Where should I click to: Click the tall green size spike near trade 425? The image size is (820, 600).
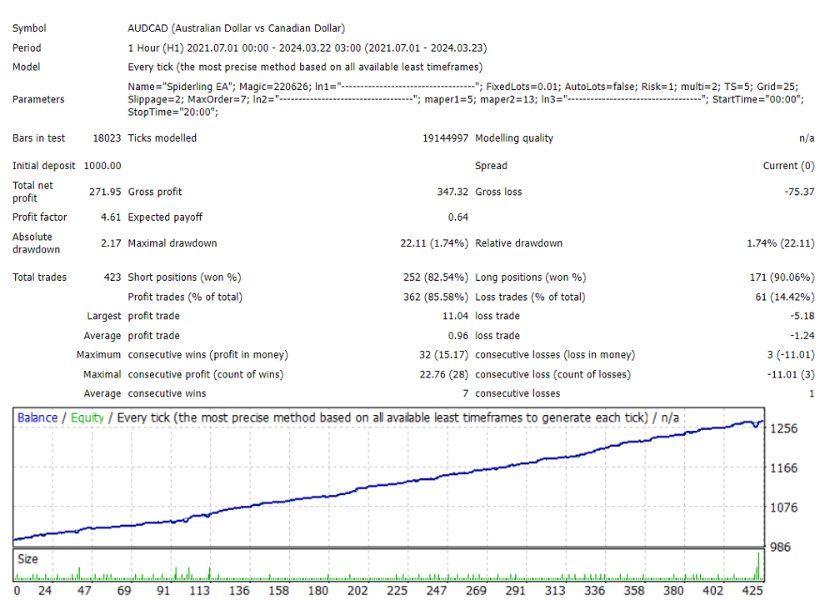click(x=758, y=565)
